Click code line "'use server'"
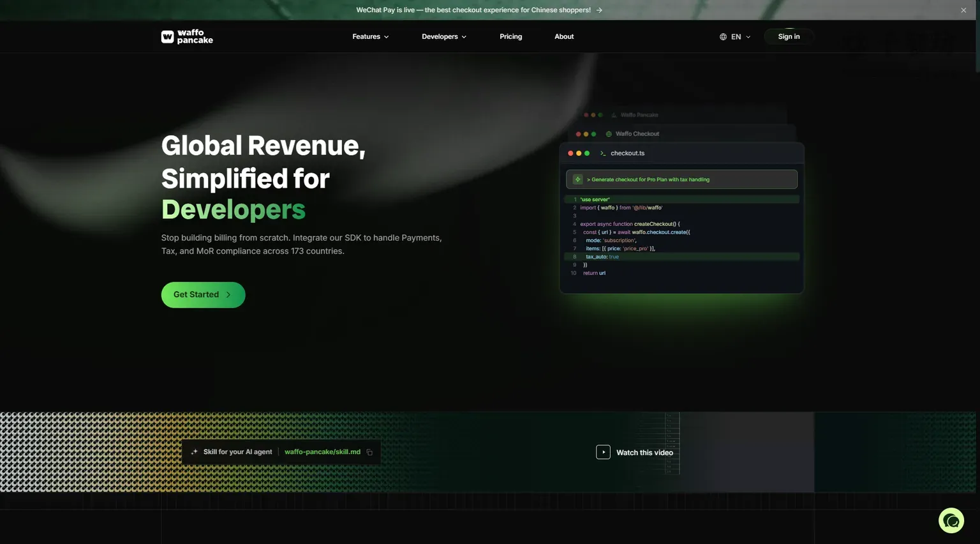This screenshot has width=980, height=544. tap(681, 199)
